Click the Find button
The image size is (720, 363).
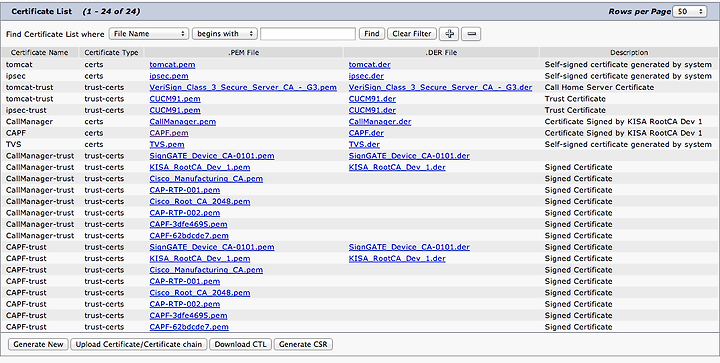(371, 34)
